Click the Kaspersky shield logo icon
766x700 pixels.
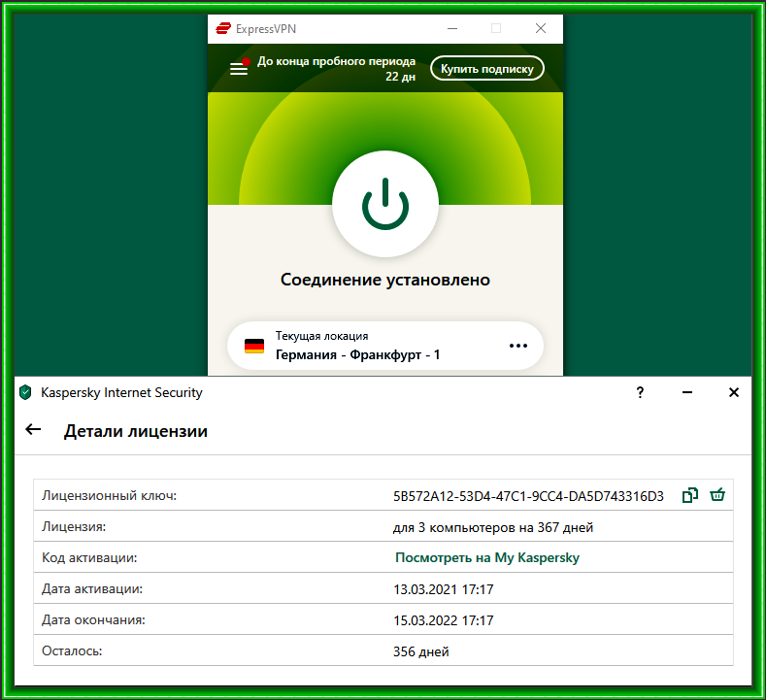25,392
